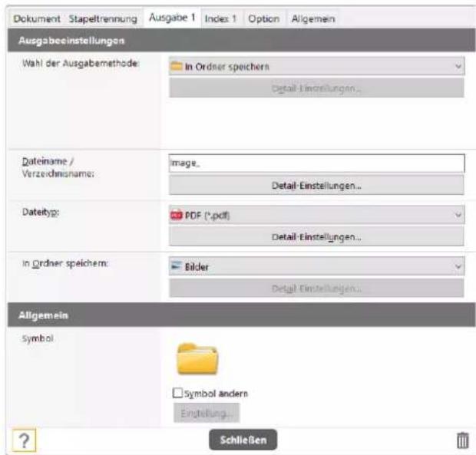476x455 pixels.
Task: Click Detail-Einstellungen under Dateityp dropdown
Action: pos(316,236)
